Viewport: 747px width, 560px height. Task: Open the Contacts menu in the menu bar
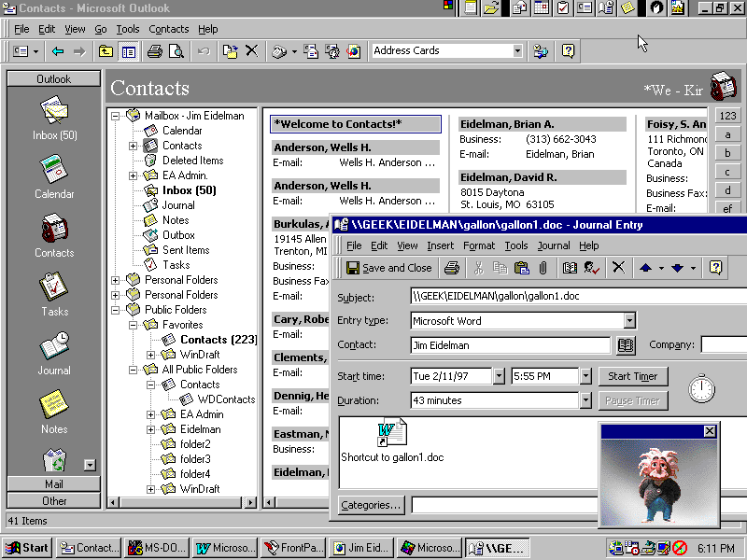(x=168, y=29)
